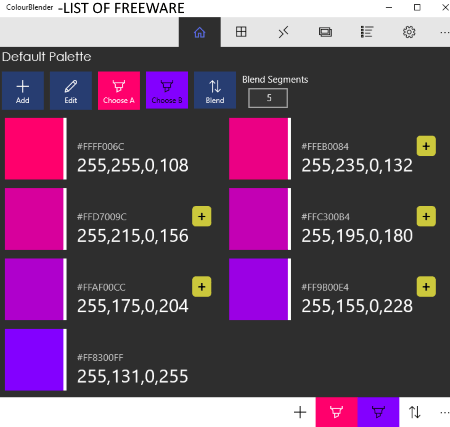Open the bottom bar more options ellipsis
The image size is (450, 427).
click(444, 413)
